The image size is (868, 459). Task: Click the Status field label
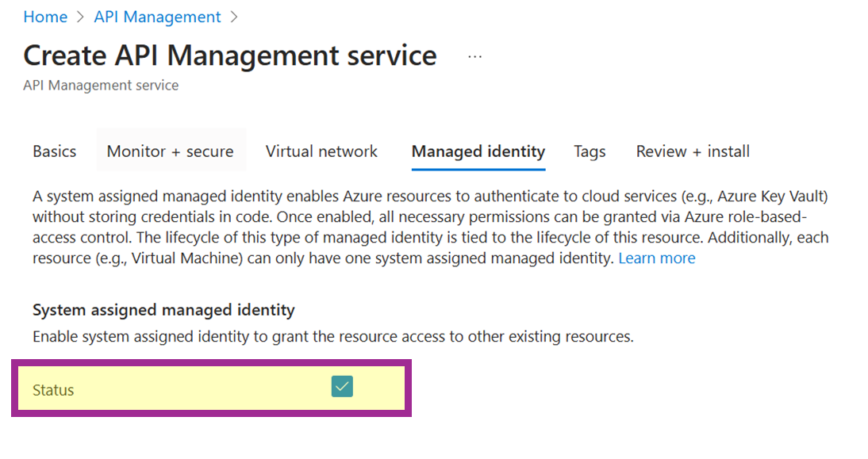53,390
